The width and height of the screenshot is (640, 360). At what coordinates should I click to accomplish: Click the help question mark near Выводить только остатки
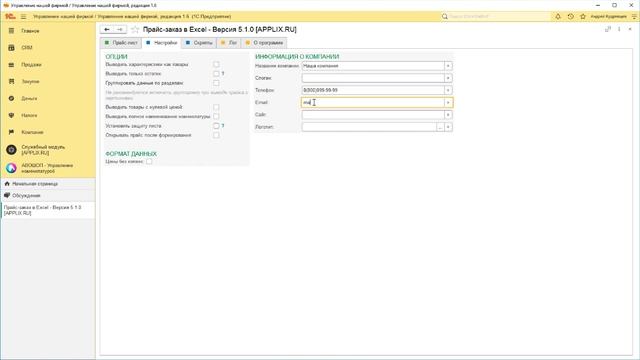coord(223,73)
